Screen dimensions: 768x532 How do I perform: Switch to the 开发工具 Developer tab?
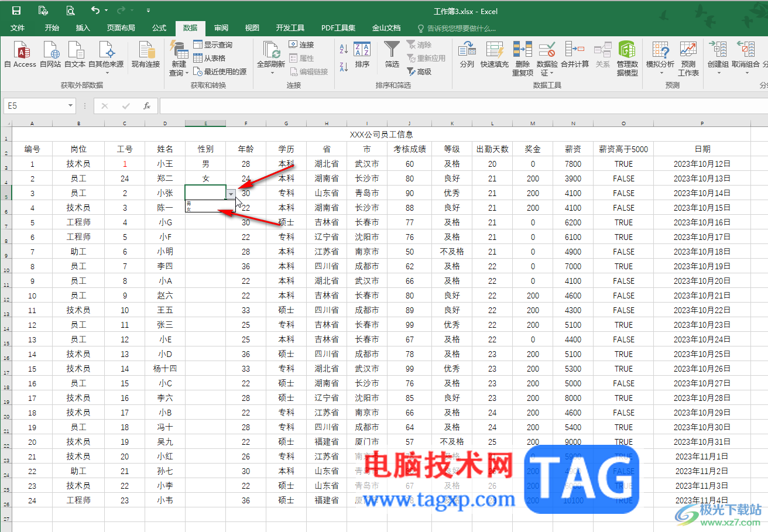[290, 28]
